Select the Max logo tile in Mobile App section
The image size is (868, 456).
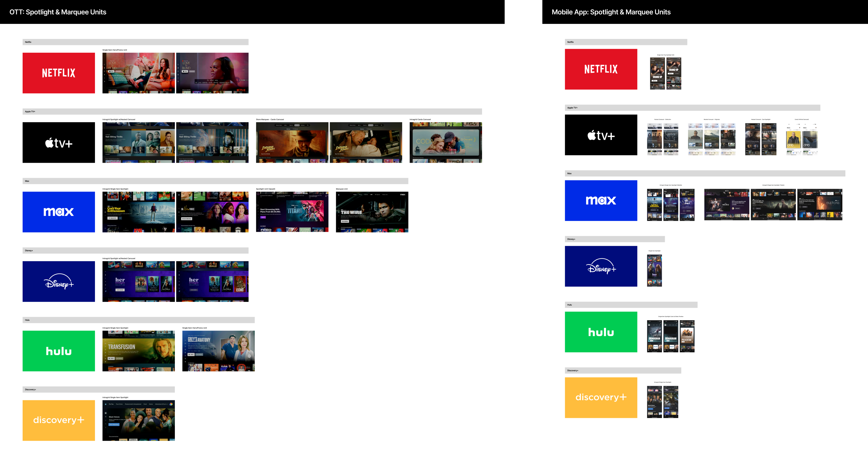click(601, 200)
